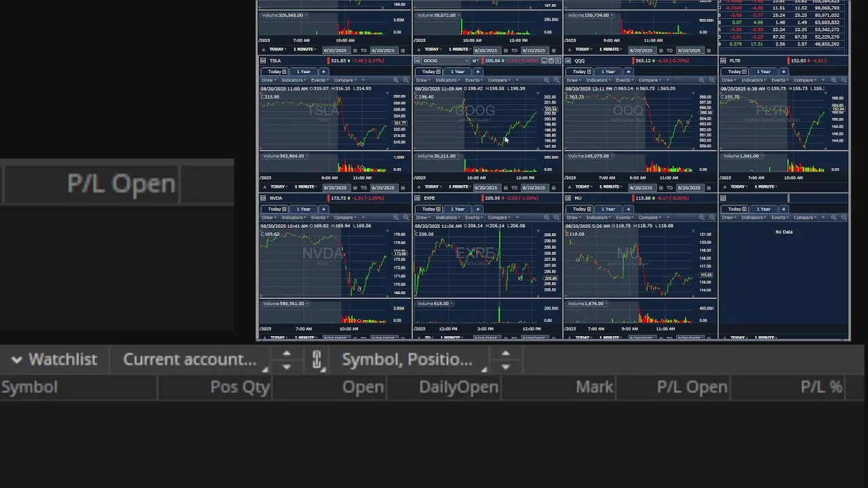
Task: Zoom in on the NVDA chart
Action: coord(396,218)
